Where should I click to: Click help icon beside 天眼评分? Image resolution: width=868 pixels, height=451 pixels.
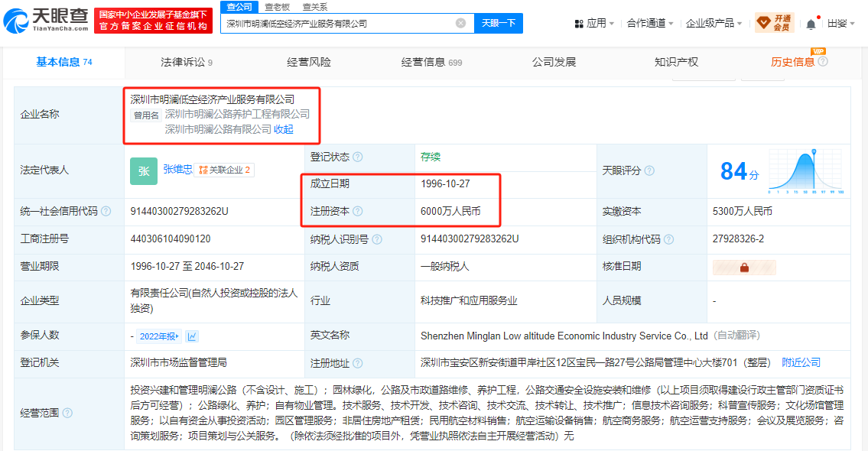click(649, 170)
